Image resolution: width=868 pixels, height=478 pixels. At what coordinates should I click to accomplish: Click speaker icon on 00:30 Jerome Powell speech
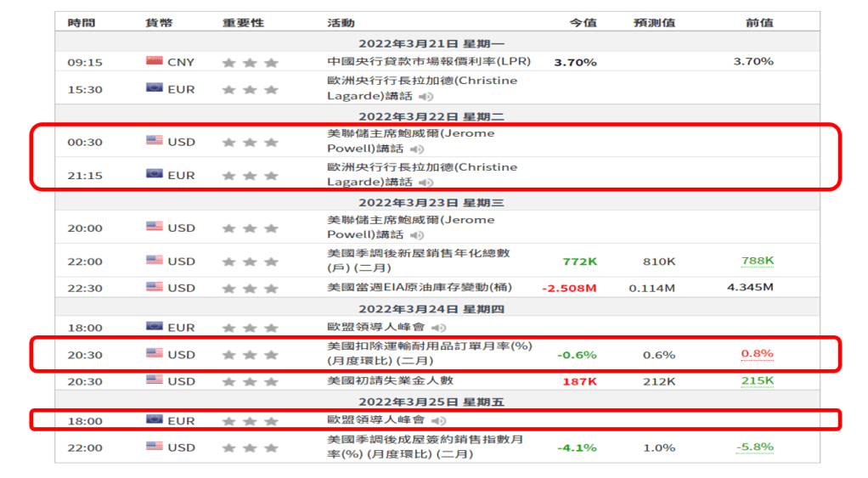click(417, 149)
